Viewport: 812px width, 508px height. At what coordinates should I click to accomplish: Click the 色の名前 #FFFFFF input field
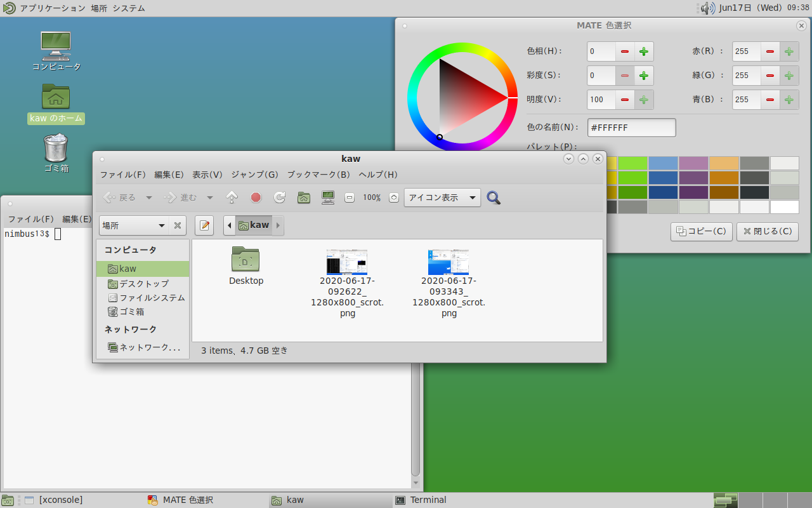[631, 128]
